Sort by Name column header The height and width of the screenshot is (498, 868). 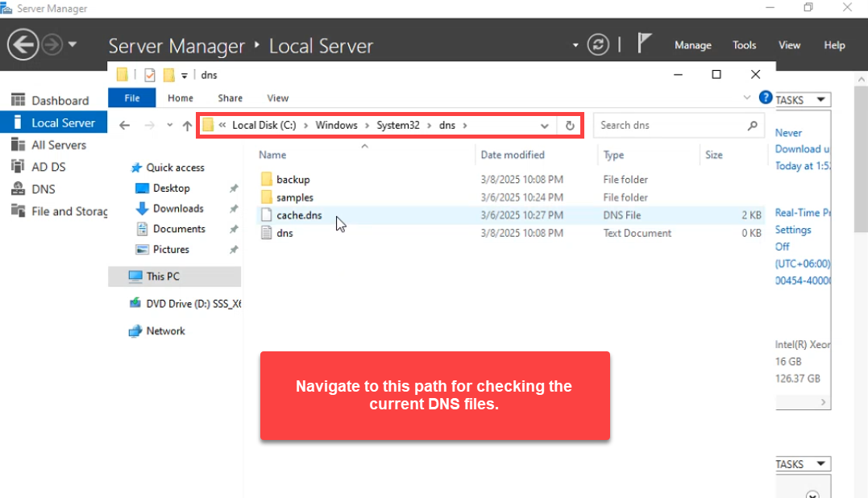tap(272, 155)
